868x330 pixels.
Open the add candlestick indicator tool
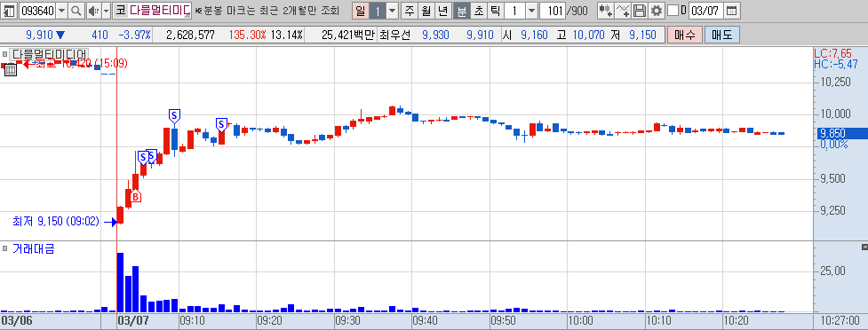(x=605, y=11)
